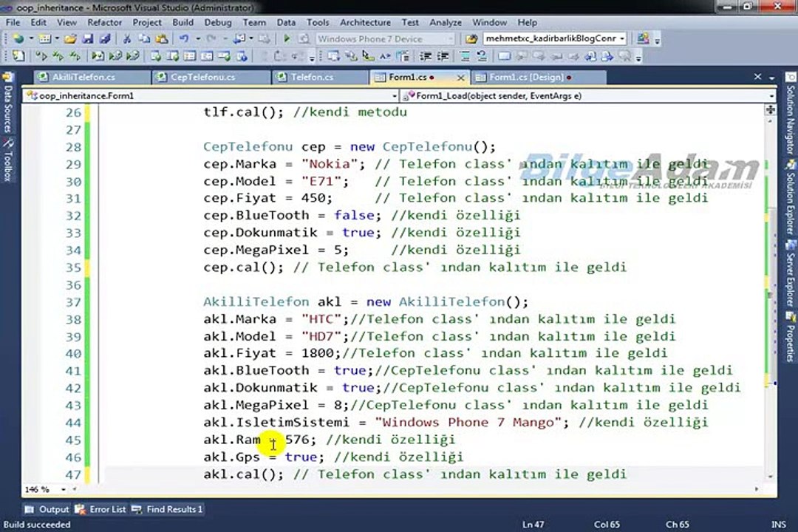This screenshot has height=532, width=798.
Task: Open the Solution Explorer side panel
Action: (x=791, y=197)
